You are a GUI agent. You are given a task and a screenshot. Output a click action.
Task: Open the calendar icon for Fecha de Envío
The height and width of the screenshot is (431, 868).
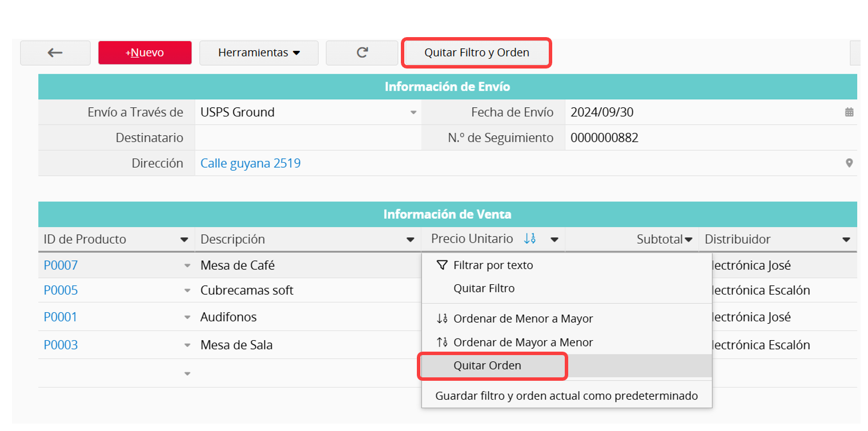(849, 112)
